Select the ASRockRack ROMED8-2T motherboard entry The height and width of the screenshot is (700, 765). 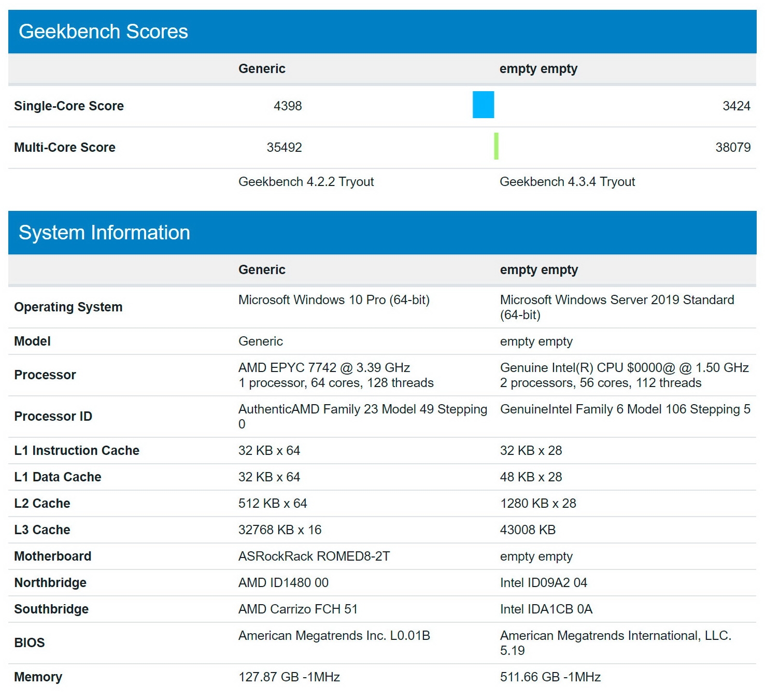point(314,556)
